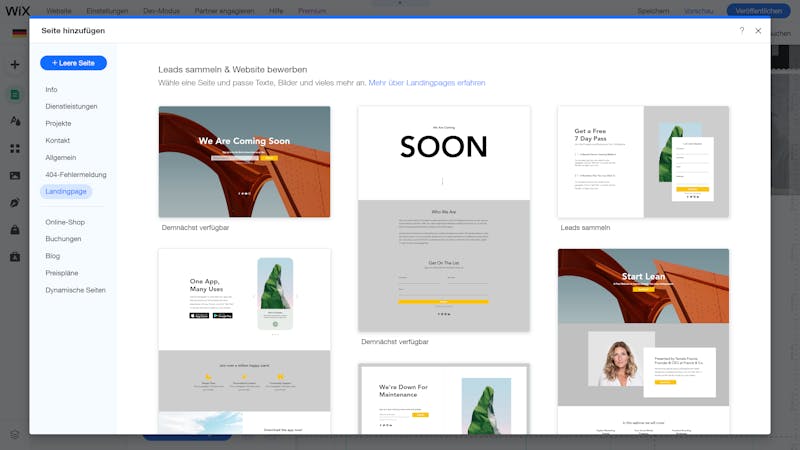Viewport: 800px width, 450px height.
Task: Click Demnächst verfügbar label under Coming Soon template
Action: point(195,228)
